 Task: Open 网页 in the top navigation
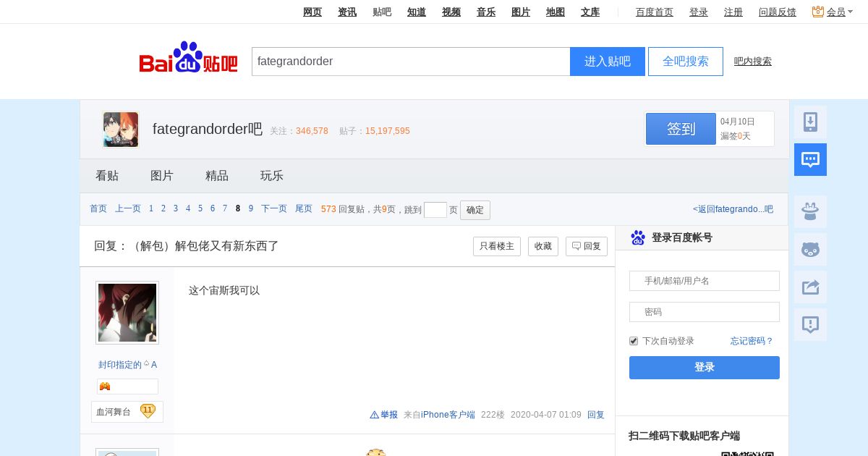point(312,12)
